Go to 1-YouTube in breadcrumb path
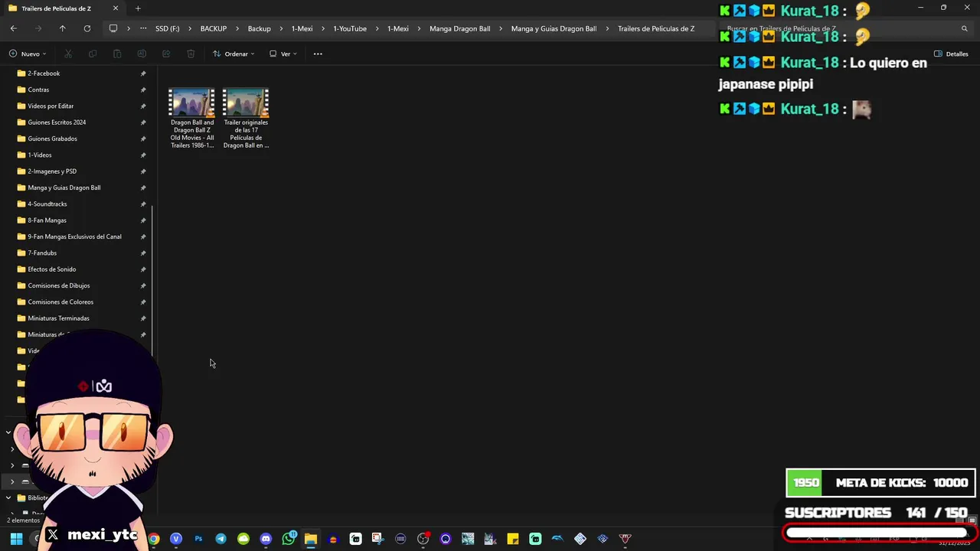This screenshot has width=980, height=551. pos(350,28)
